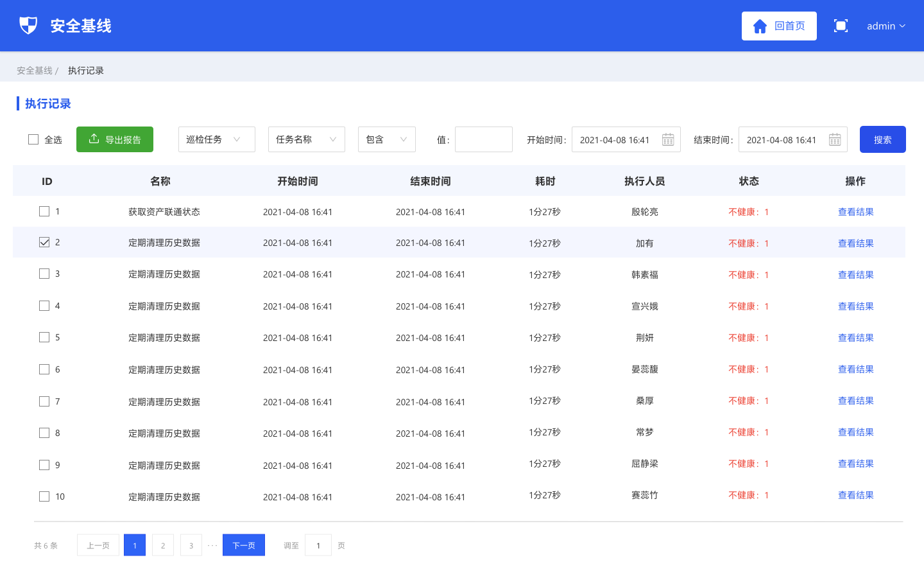Click the 值 input field
Image resolution: width=924 pixels, height=578 pixels.
pos(484,139)
